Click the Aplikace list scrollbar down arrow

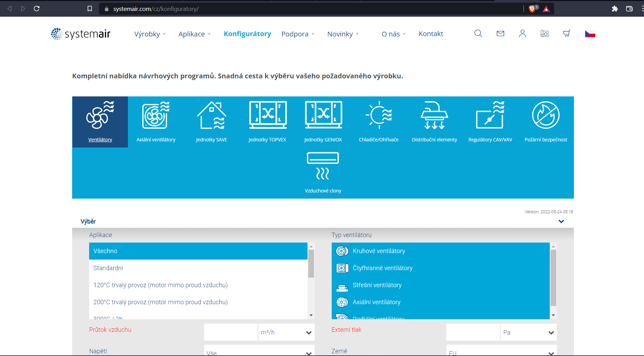click(311, 315)
